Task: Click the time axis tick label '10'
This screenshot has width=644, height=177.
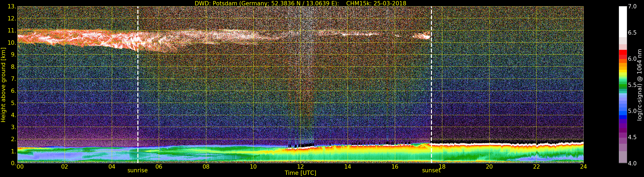Action: click(x=253, y=167)
